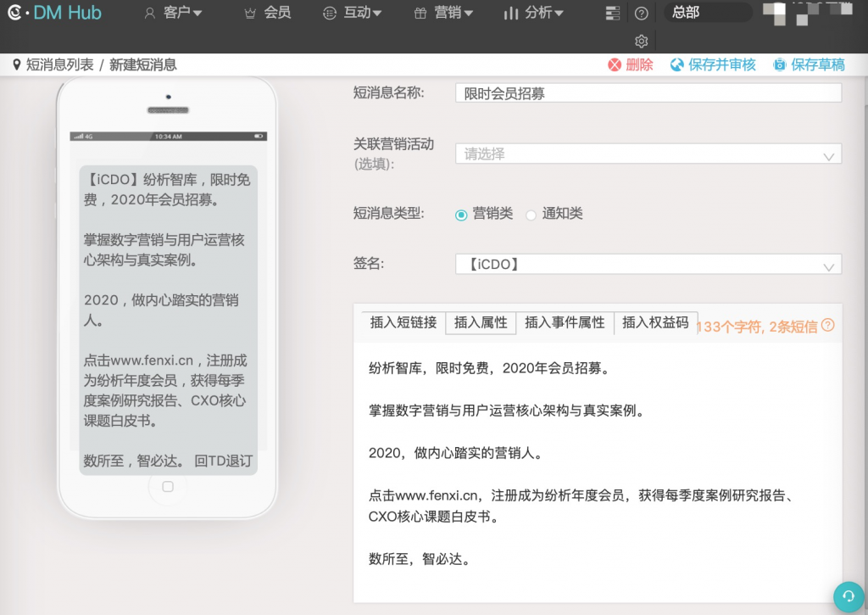Click 删除 to delete the message
The height and width of the screenshot is (615, 868).
tap(630, 64)
